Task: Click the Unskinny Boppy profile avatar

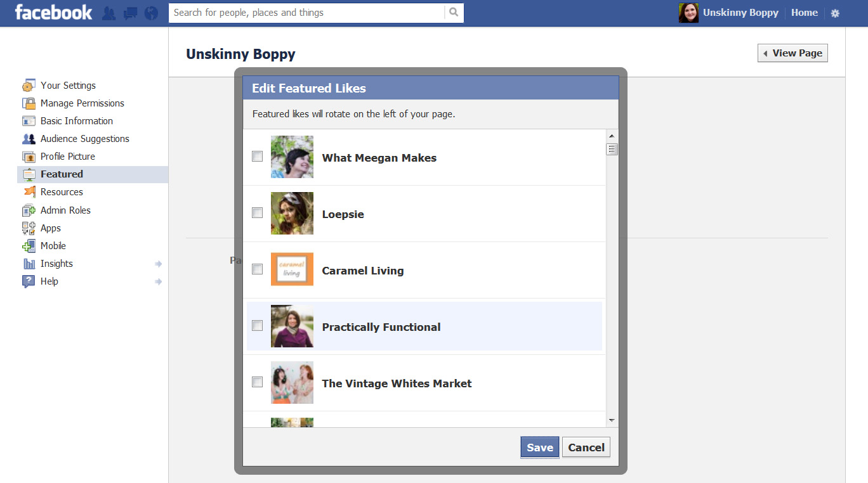Action: tap(688, 13)
